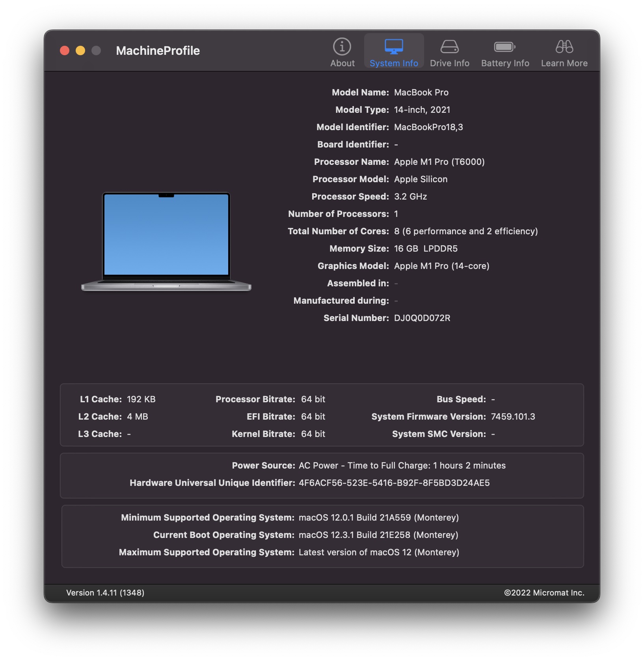Click the Hardware UUID value 4F6ACF56-523E-5416-B92F-8F5BD3D24AE5

point(394,483)
